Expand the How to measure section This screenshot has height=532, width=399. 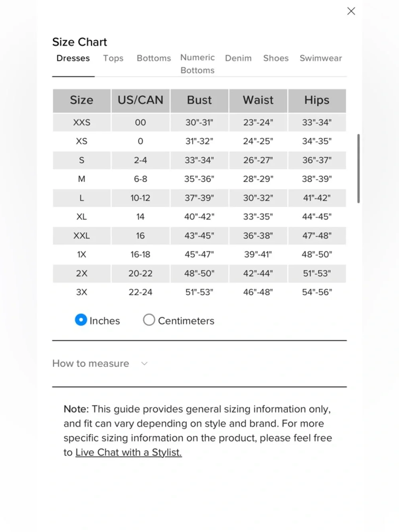91,364
